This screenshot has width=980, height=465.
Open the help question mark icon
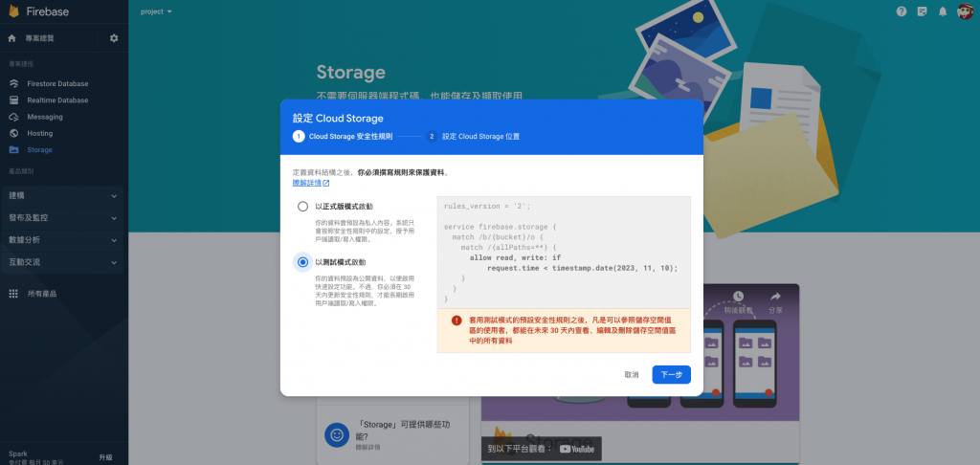point(902,11)
